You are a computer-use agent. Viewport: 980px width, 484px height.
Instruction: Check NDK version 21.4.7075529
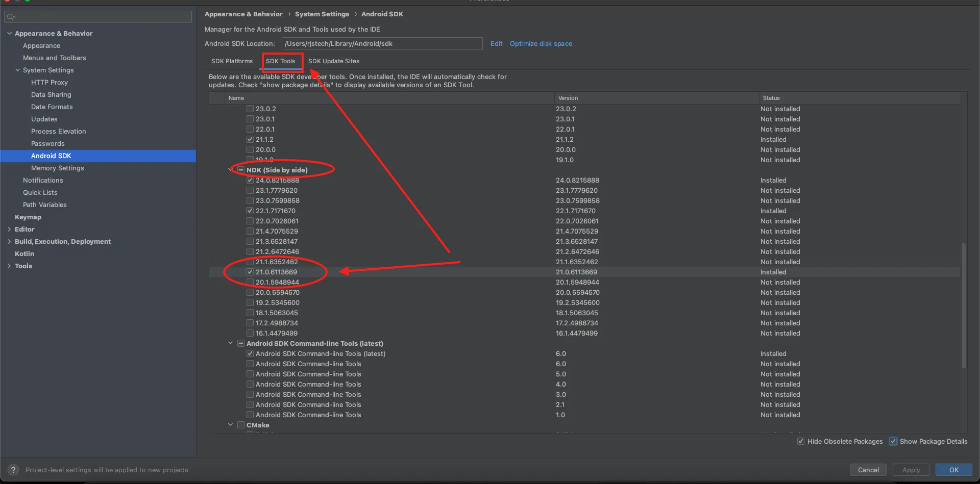click(250, 231)
